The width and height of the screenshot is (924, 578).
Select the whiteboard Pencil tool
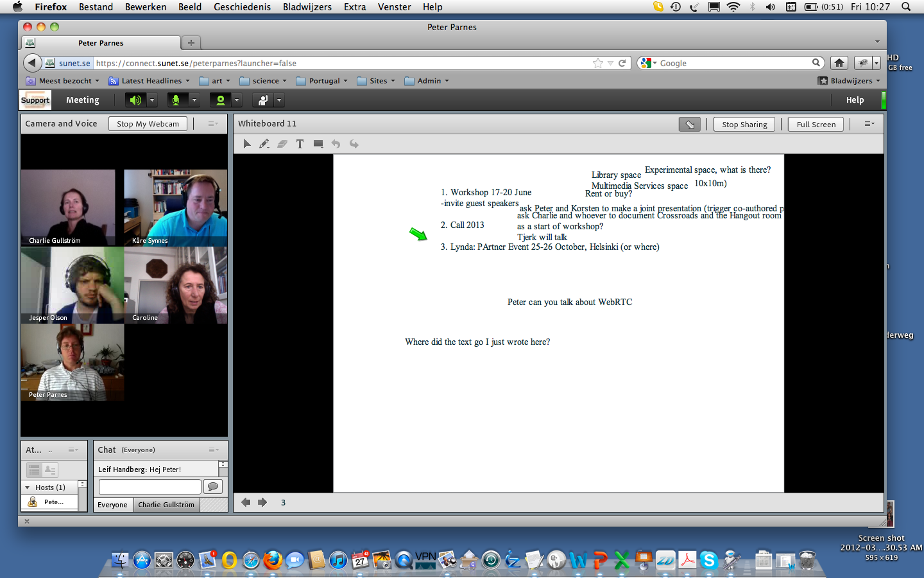(264, 144)
